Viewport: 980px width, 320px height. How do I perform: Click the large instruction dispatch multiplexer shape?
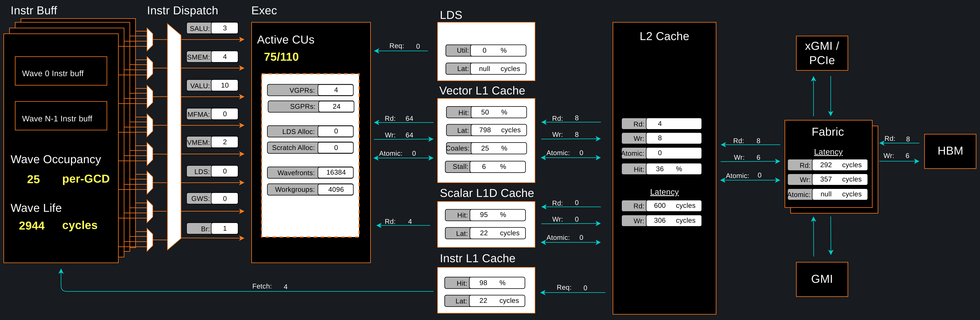tap(174, 137)
